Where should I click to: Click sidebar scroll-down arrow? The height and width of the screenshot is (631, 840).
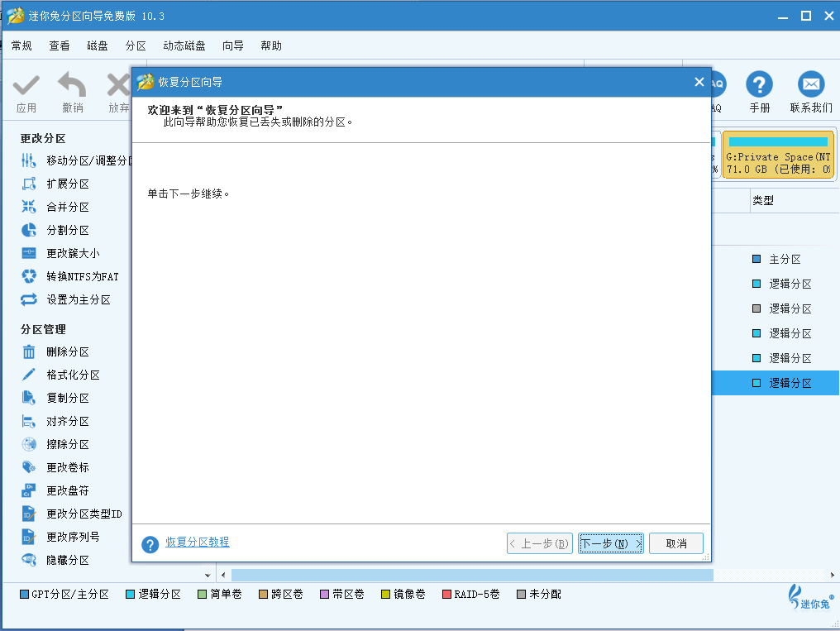(x=208, y=576)
